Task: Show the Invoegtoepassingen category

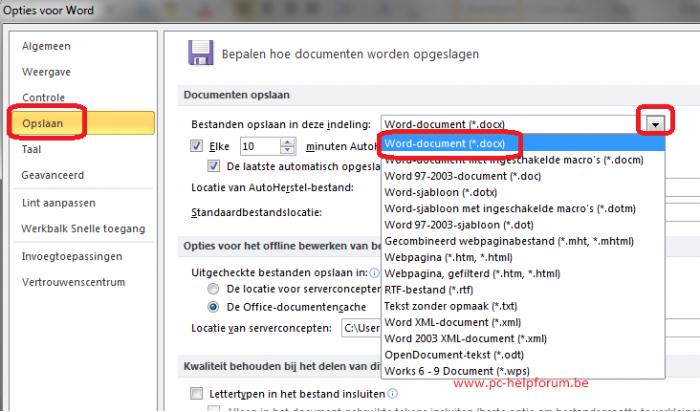Action: click(72, 256)
